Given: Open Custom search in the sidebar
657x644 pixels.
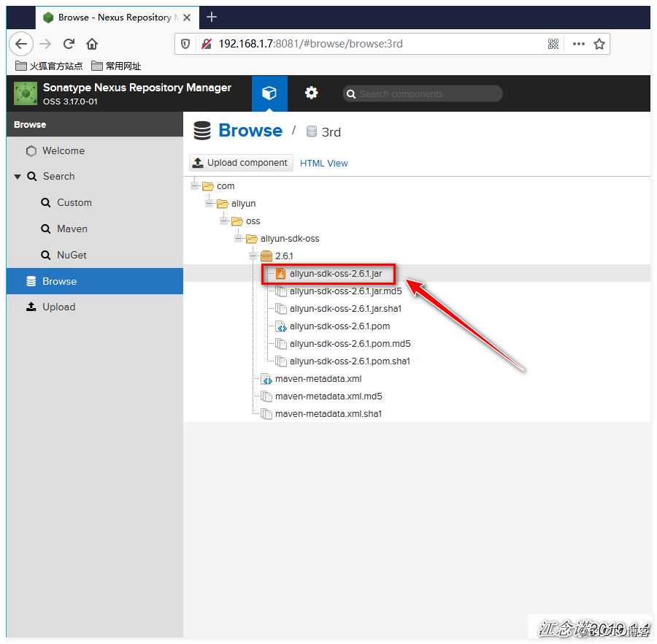Looking at the screenshot, I should click(x=95, y=203).
